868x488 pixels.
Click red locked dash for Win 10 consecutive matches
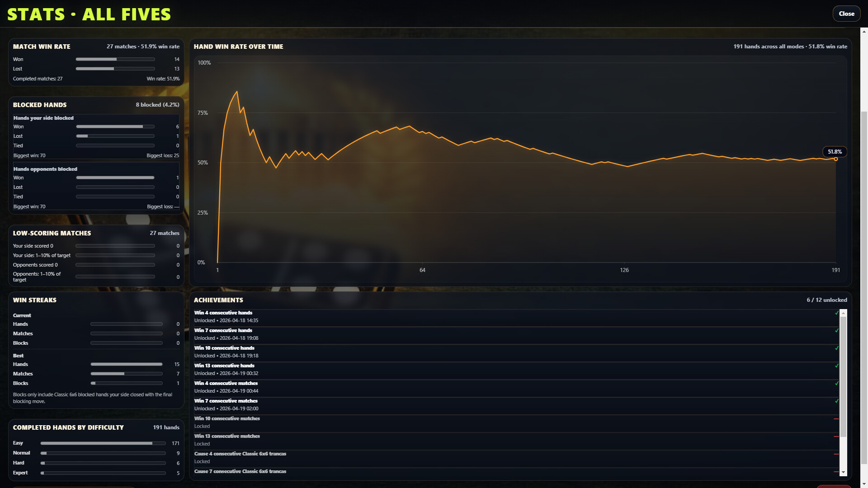pos(836,419)
